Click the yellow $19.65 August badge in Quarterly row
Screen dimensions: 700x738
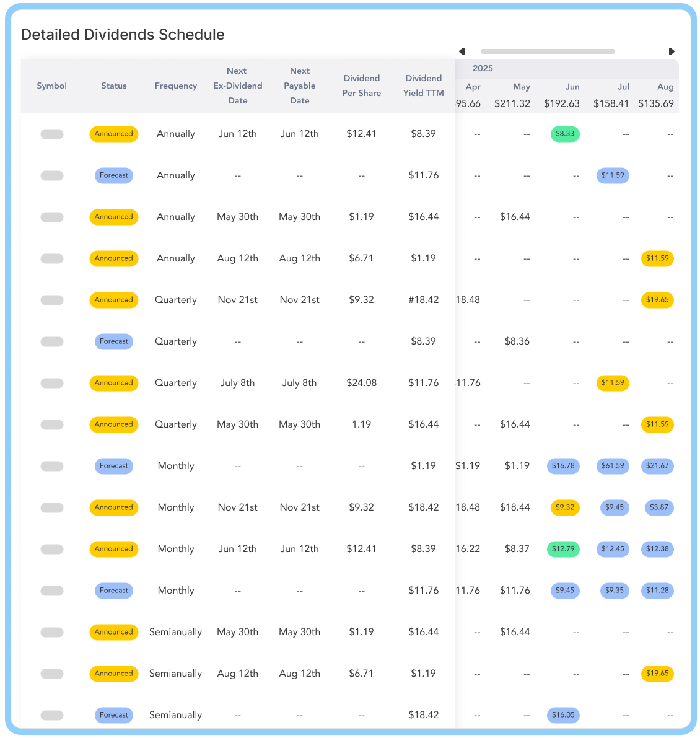click(657, 300)
